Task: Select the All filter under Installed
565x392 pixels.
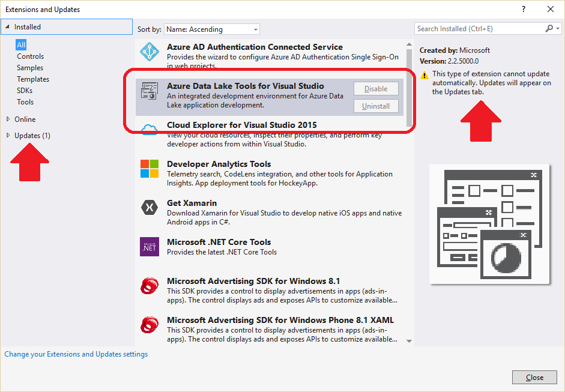Action: tap(21, 44)
